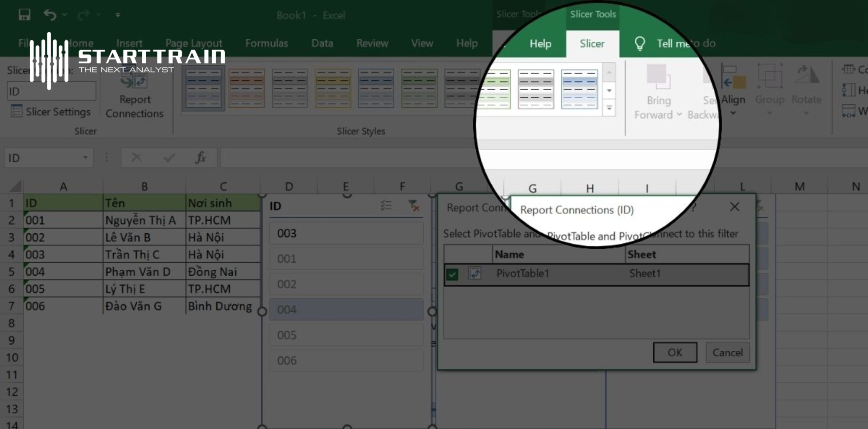Click the Undo arrow icon
This screenshot has height=429, width=868.
pyautogui.click(x=50, y=15)
